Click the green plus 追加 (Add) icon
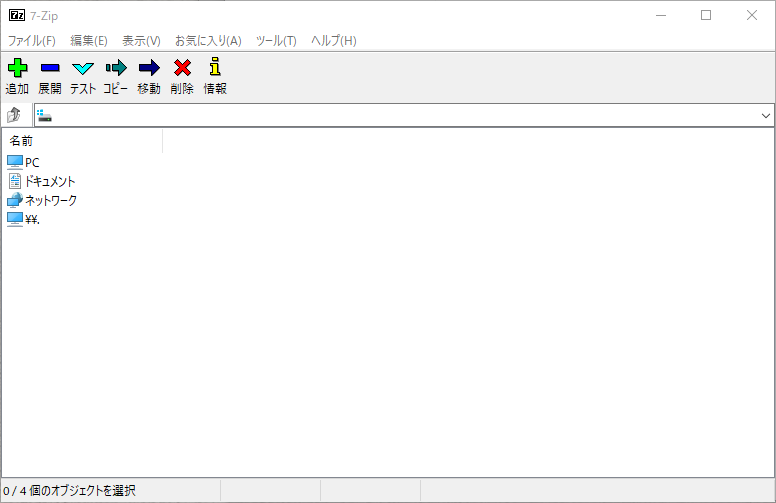This screenshot has width=776, height=503. (17, 69)
